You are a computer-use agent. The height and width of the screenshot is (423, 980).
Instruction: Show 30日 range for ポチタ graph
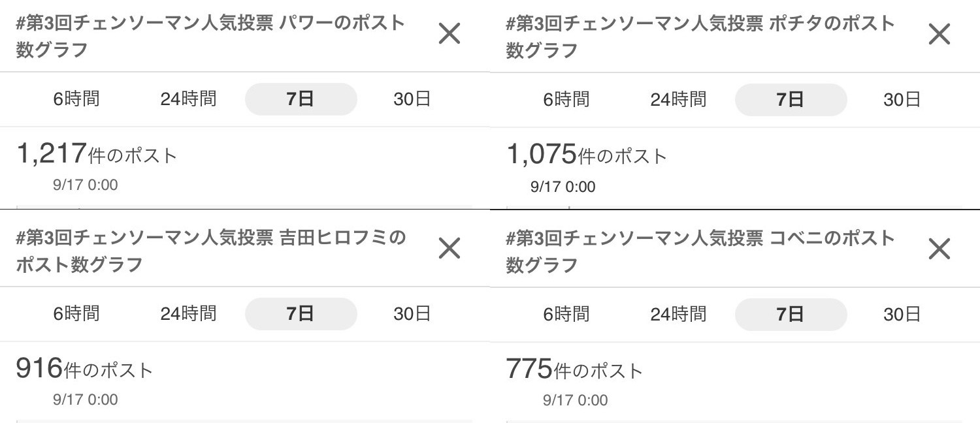(902, 99)
